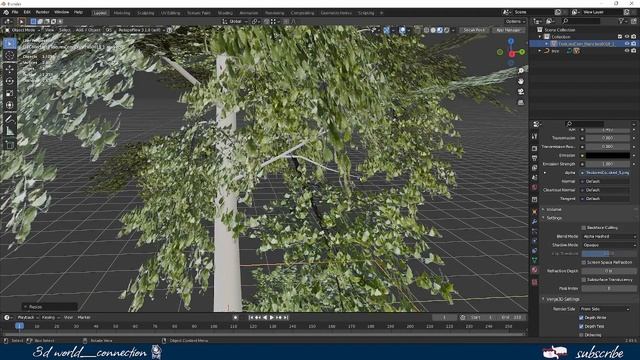The width and height of the screenshot is (640, 360).
Task: Open the Material properties tab icon
Action: [535, 270]
